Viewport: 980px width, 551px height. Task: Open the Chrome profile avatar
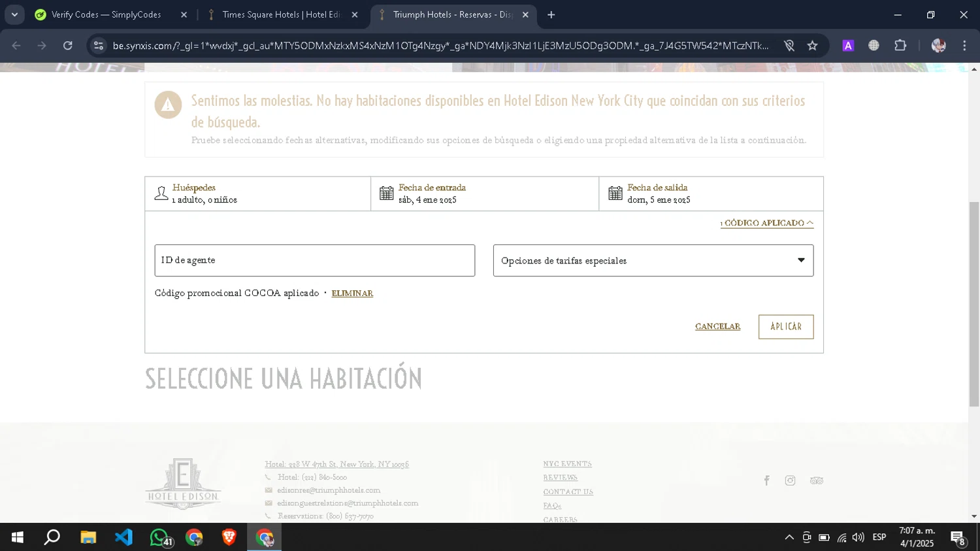point(939,46)
